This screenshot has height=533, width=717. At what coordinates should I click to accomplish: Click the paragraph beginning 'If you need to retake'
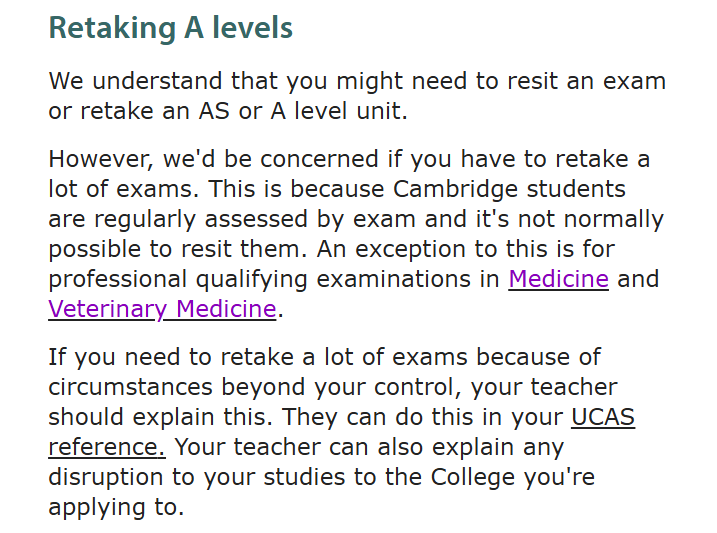pos(342,432)
